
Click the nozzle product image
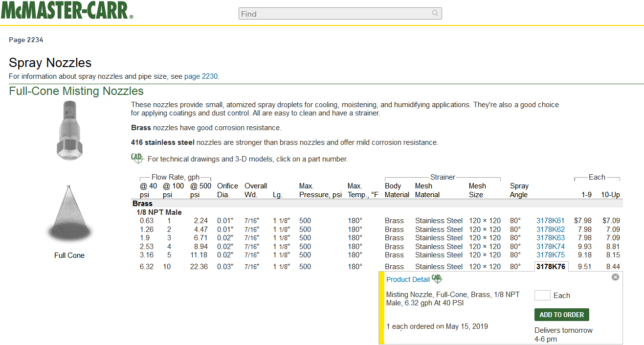pyautogui.click(x=69, y=131)
